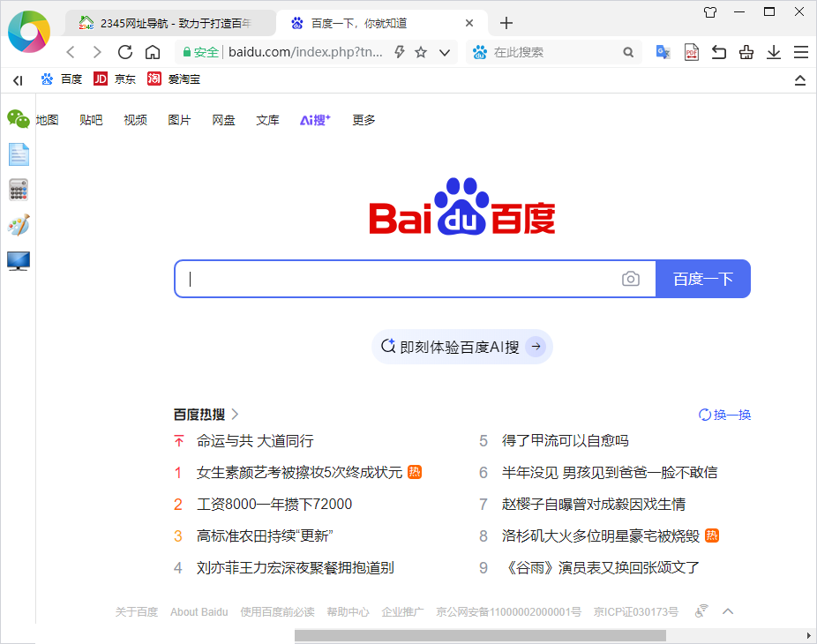The image size is (817, 644).
Task: Expand the footer with the up chevron
Action: [x=728, y=611]
